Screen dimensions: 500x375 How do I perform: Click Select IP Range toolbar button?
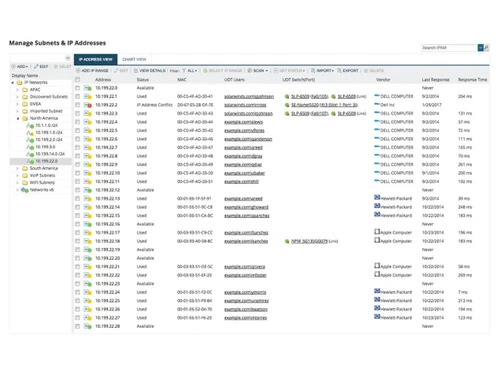click(223, 71)
